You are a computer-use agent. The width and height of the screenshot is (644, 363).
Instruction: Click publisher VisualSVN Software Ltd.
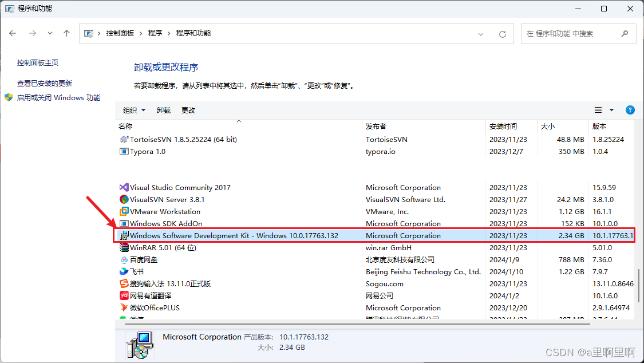click(405, 200)
